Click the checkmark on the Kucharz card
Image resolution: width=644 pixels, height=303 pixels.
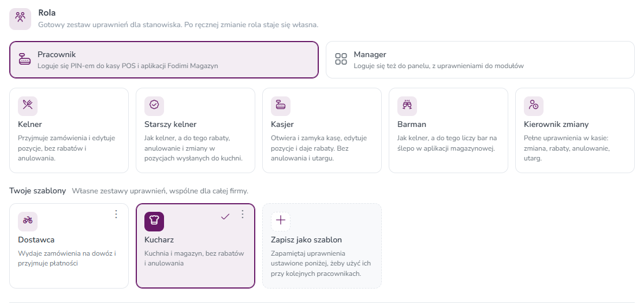click(225, 216)
